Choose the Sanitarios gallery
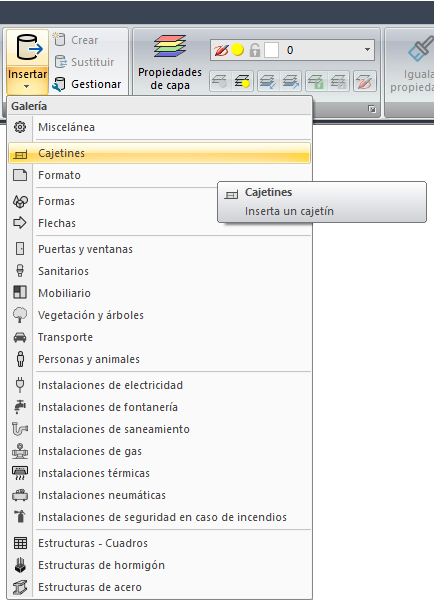This screenshot has height=606, width=434. (x=159, y=271)
